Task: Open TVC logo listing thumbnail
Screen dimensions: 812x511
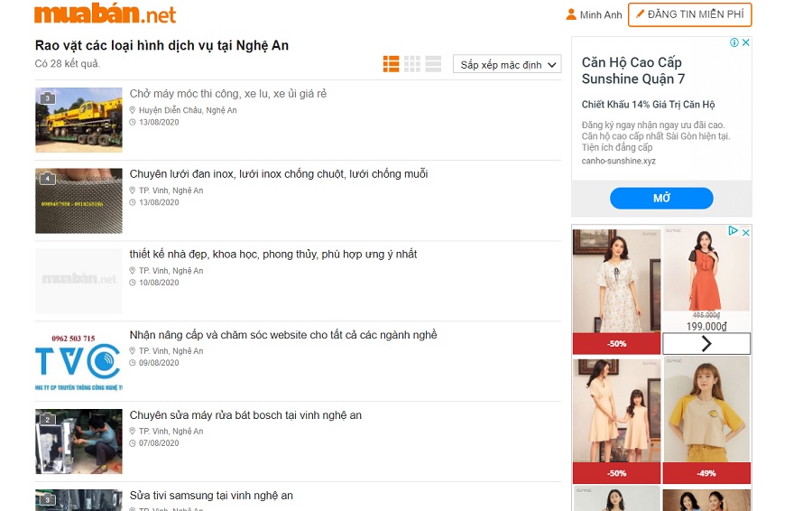Action: (x=78, y=361)
